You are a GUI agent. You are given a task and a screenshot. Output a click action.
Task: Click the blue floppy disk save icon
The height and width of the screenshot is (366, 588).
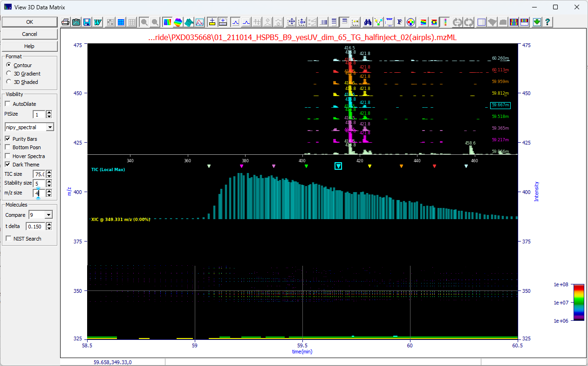(87, 22)
